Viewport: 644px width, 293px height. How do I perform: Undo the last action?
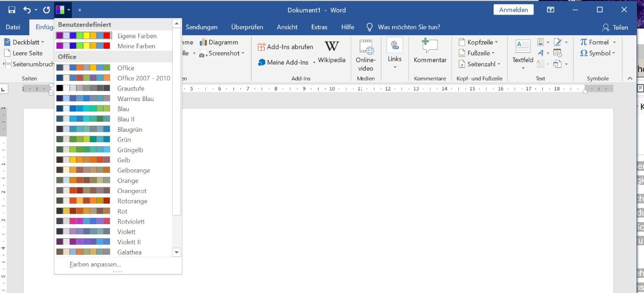tap(27, 10)
